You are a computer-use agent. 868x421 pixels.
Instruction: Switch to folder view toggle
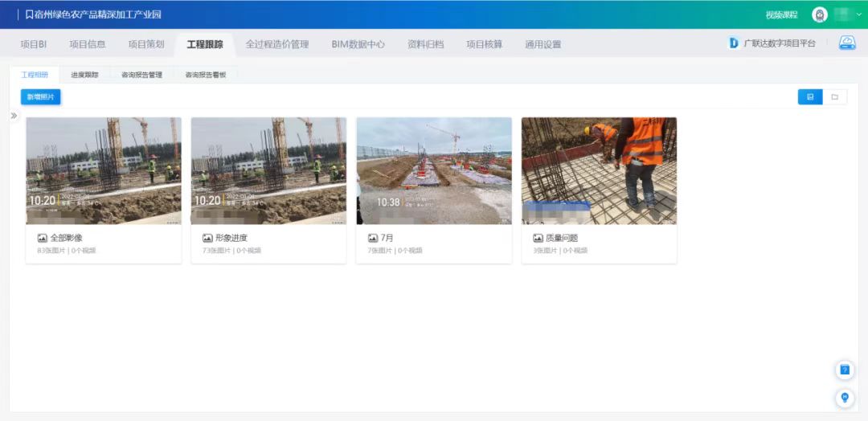[835, 96]
